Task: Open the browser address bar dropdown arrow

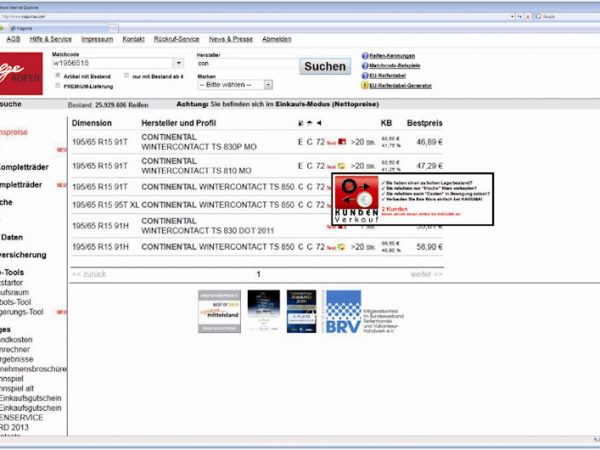Action: [x=512, y=17]
